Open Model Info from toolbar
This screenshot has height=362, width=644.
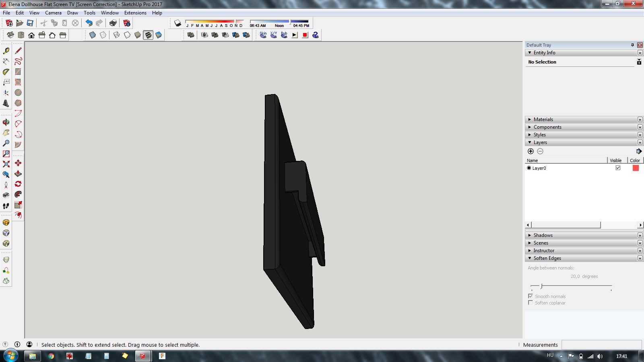tap(127, 23)
